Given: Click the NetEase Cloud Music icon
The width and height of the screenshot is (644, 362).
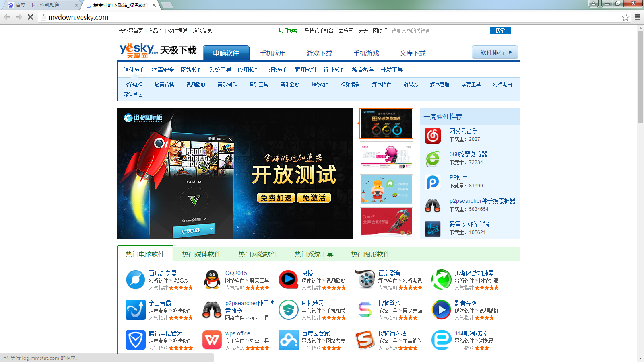Looking at the screenshot, I should click(x=433, y=136).
